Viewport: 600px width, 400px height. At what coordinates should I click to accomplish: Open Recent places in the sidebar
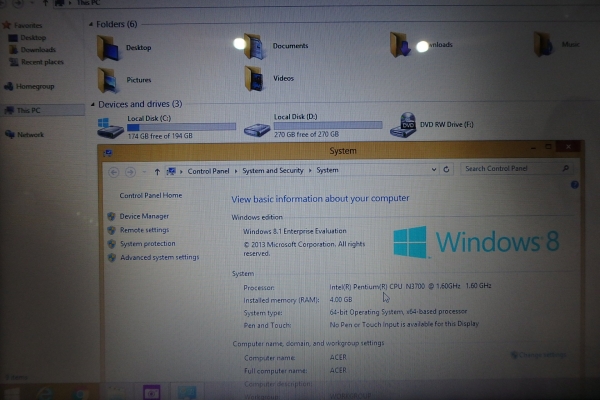point(42,62)
